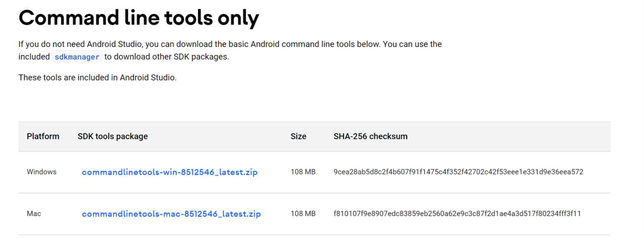Click the Mac checksum starting with f810107f

coord(457,214)
